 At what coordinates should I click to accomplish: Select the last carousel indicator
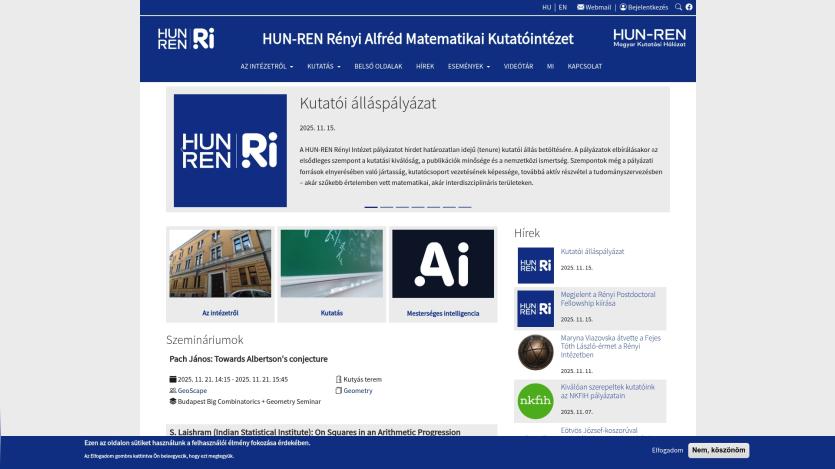(465, 207)
